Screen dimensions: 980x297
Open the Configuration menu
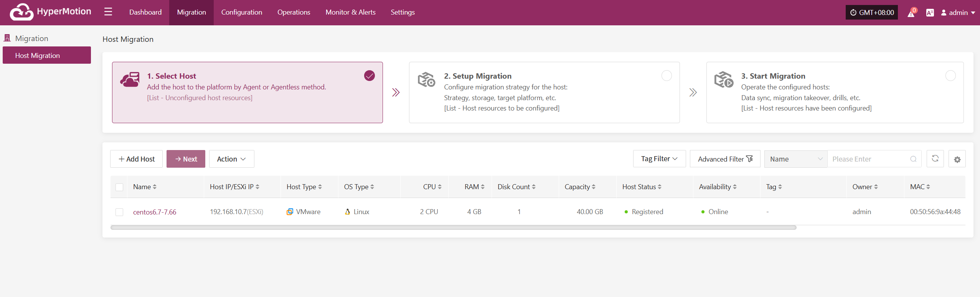pos(242,12)
